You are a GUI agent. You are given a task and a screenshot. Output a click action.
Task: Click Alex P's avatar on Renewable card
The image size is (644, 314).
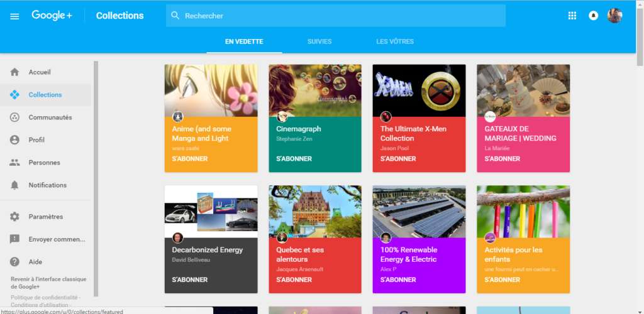click(x=386, y=238)
